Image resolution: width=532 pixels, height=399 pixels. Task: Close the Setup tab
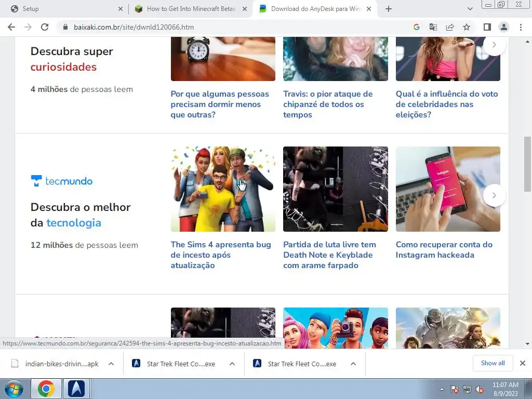click(121, 9)
